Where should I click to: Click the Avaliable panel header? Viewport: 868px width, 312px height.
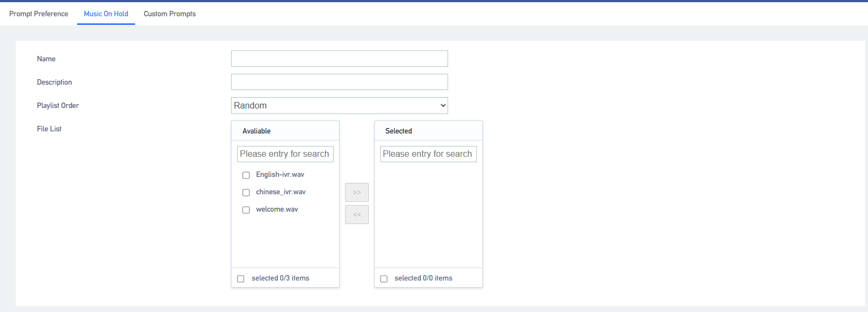pos(285,131)
